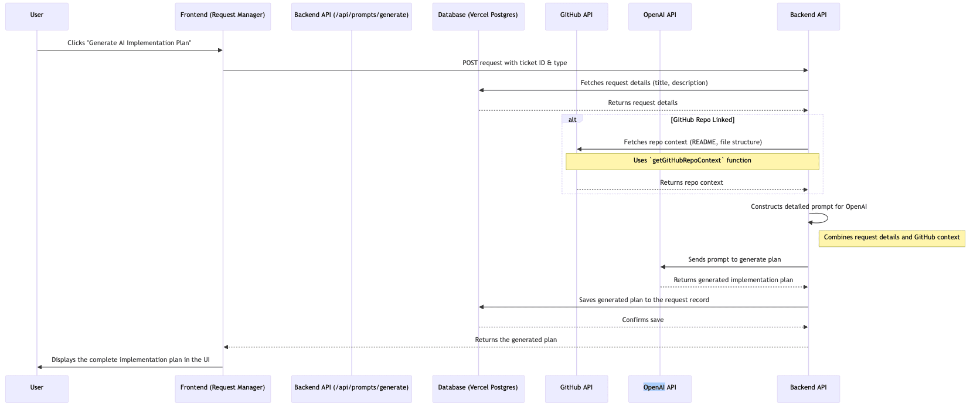Image resolution: width=980 pixels, height=413 pixels.
Task: Select the top Database (Vercel Postgres) box
Action: pyautogui.click(x=478, y=16)
